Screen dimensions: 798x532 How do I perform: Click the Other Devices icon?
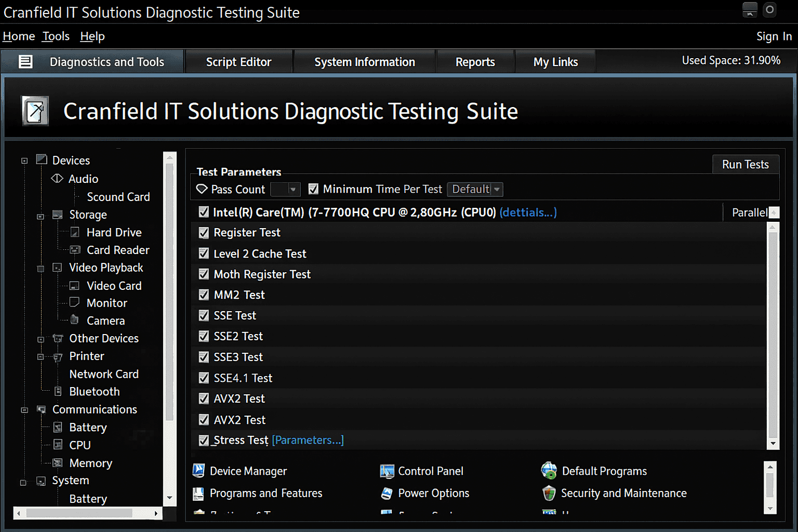(58, 338)
